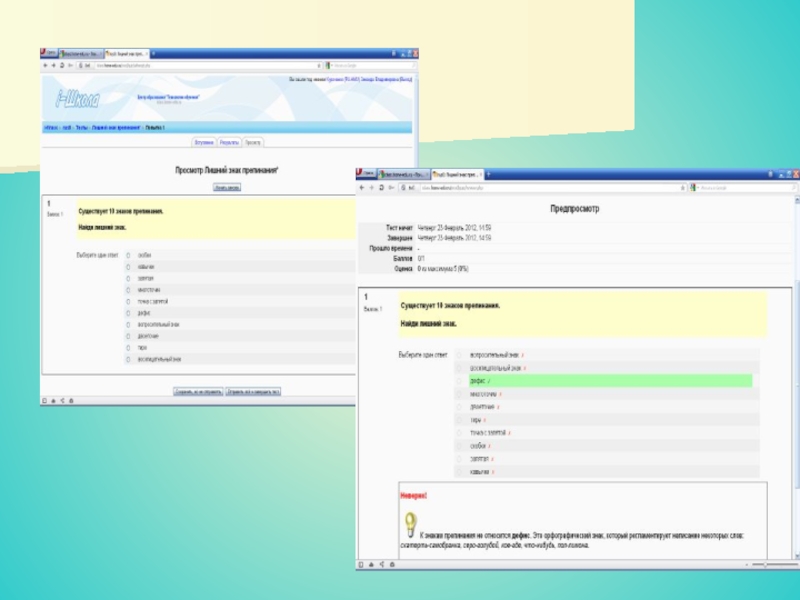Click the Google search field in right browser

[745, 188]
